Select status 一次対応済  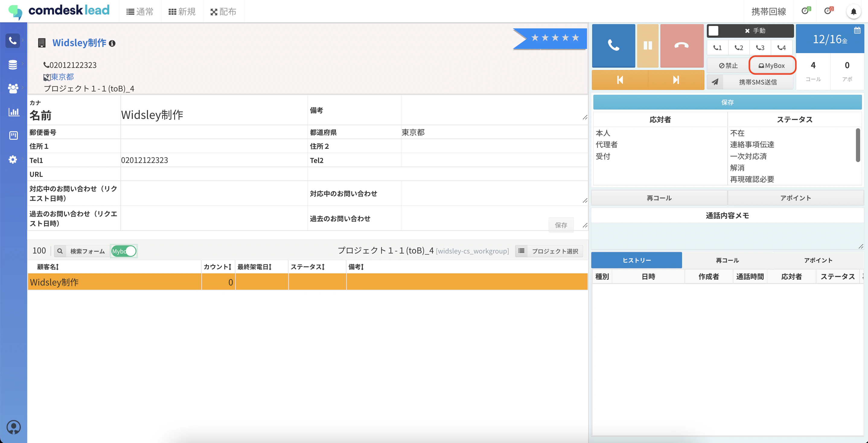point(748,156)
